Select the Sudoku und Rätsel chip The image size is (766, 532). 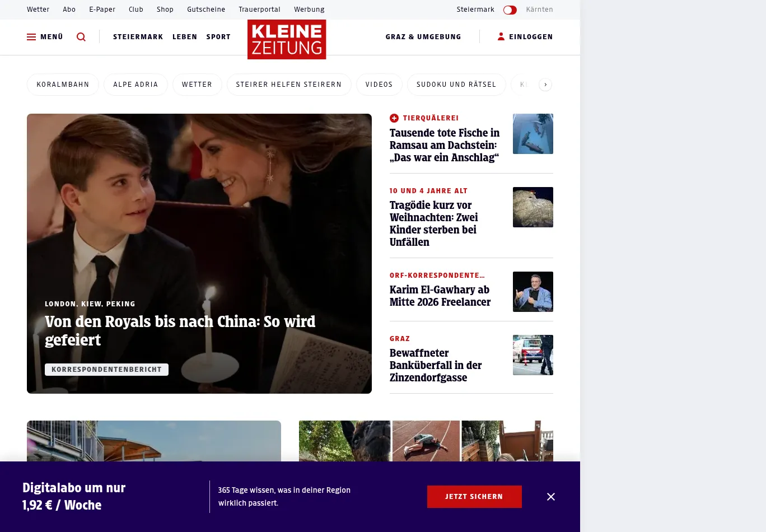click(456, 85)
